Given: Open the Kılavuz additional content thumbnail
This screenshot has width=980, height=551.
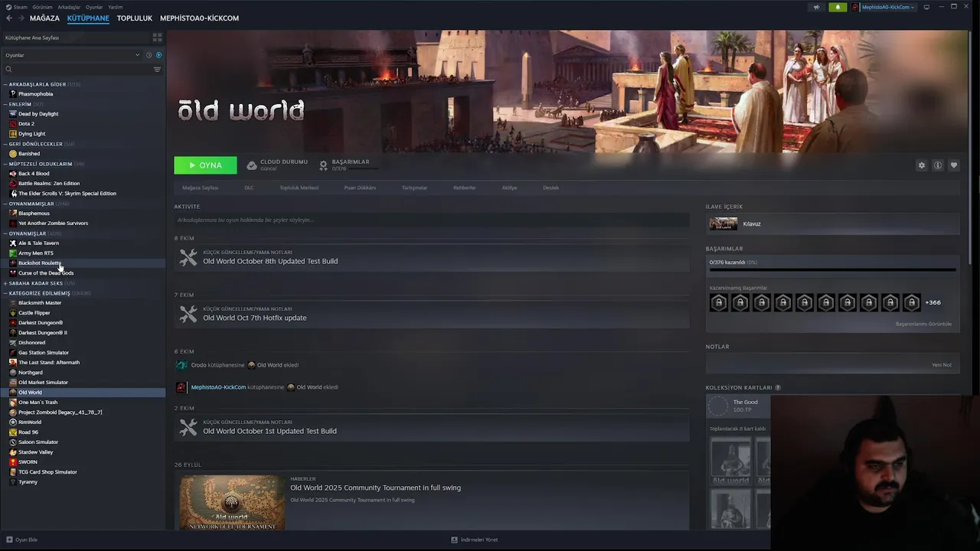Looking at the screenshot, I should [x=724, y=223].
